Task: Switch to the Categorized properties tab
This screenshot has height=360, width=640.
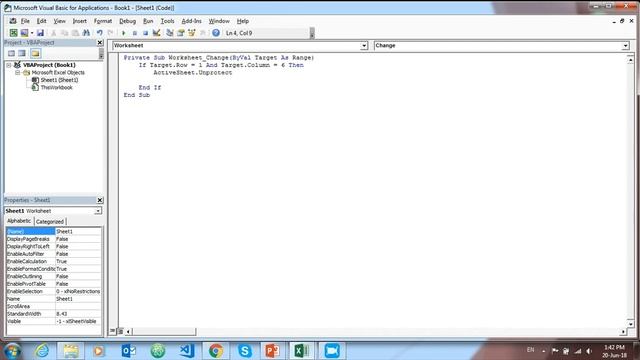Action: click(50, 222)
